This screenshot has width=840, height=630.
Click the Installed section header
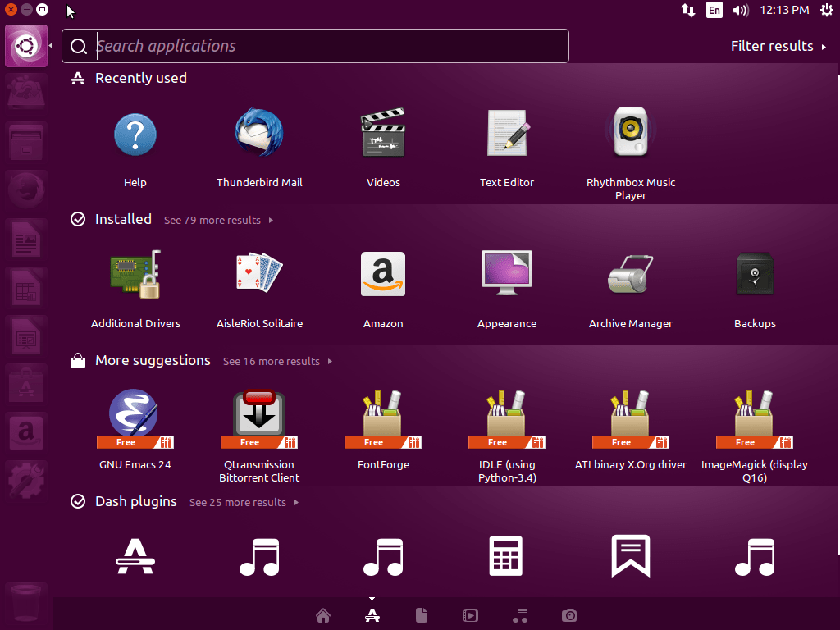(x=123, y=219)
